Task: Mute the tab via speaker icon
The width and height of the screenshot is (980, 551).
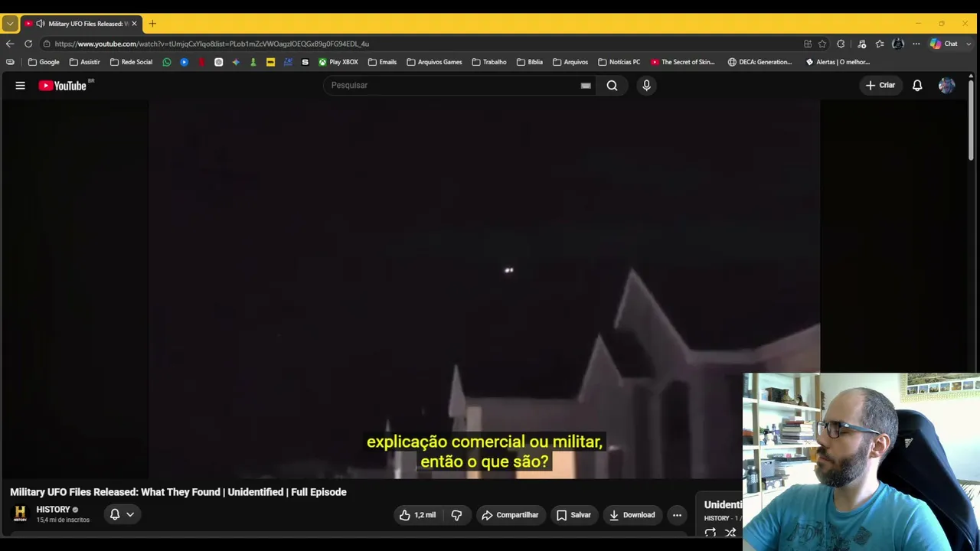Action: [x=41, y=24]
